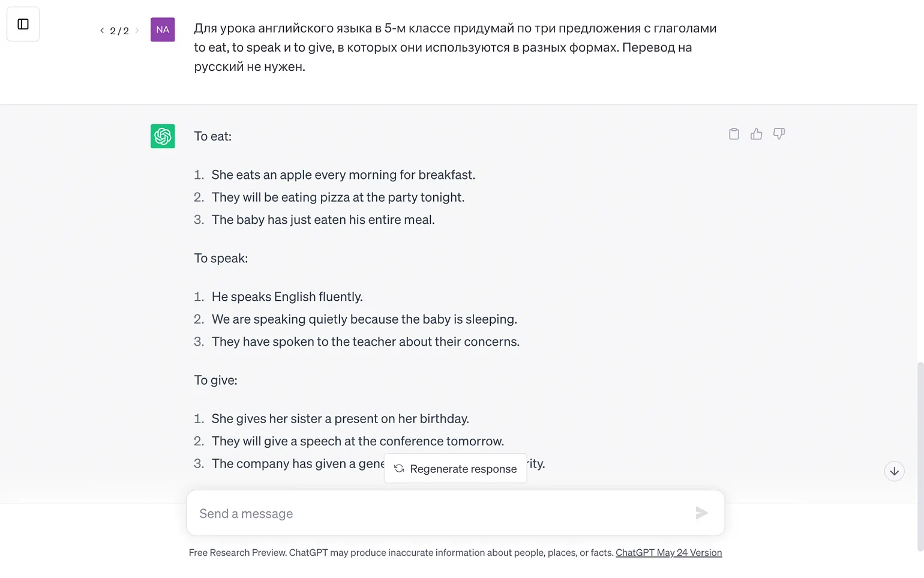This screenshot has height=578, width=924.
Task: Toggle the sidebar panel icon
Action: point(23,24)
